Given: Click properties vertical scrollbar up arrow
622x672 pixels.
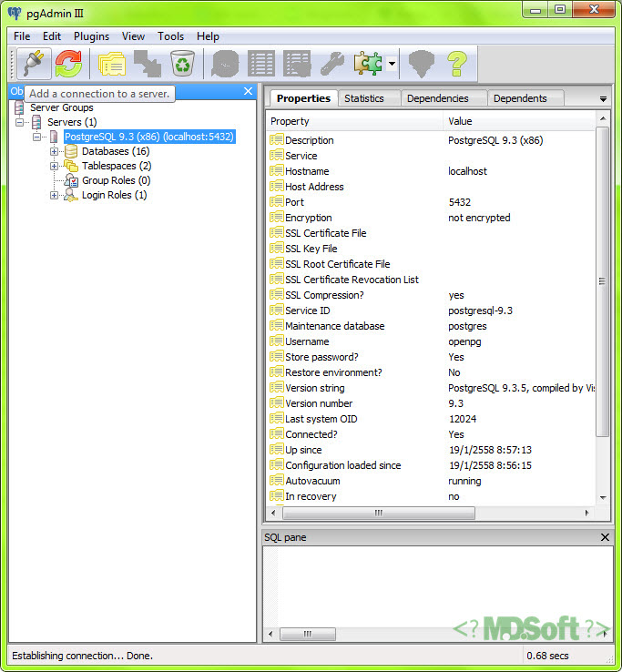Looking at the screenshot, I should coord(603,118).
